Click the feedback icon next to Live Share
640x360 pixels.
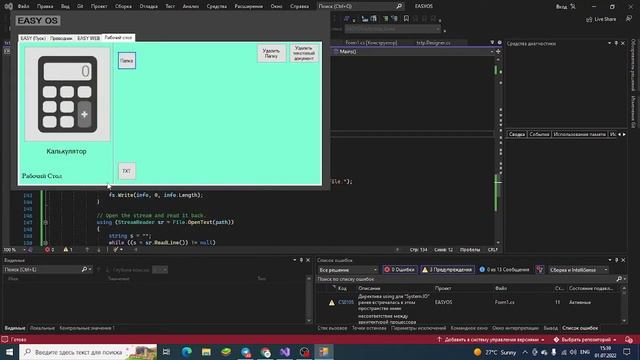tap(629, 19)
